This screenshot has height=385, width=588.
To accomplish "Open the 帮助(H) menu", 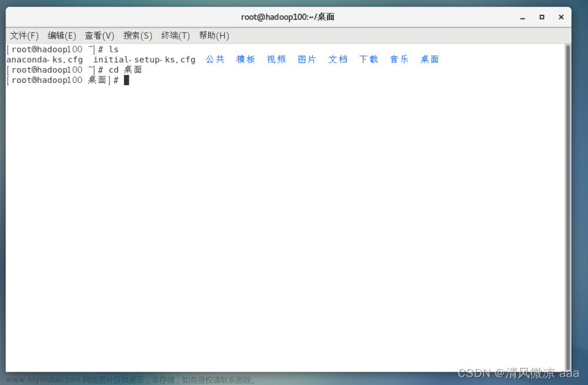I will click(x=214, y=36).
